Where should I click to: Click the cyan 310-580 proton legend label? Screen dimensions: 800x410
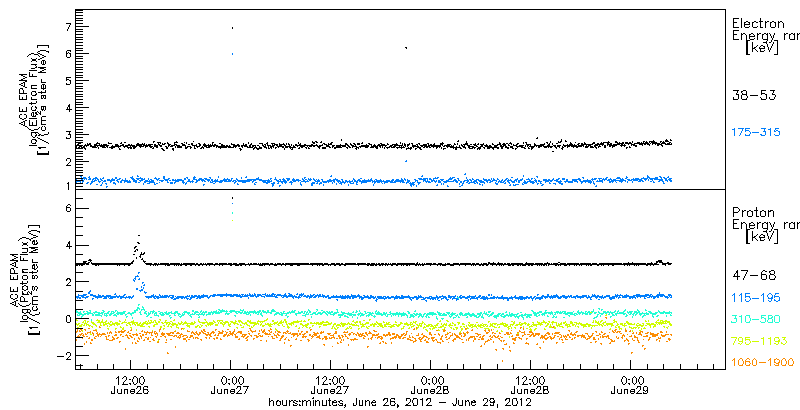[x=756, y=319]
